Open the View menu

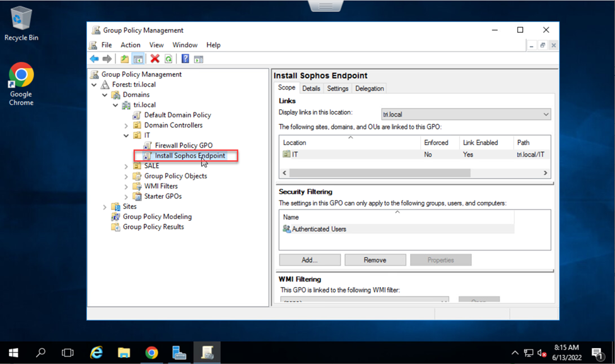(156, 45)
